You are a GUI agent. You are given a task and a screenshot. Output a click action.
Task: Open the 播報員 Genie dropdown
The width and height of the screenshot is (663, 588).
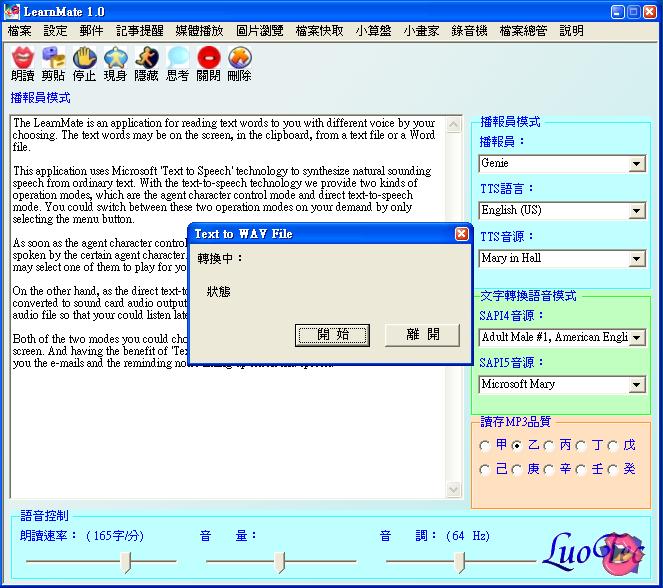pyautogui.click(x=636, y=164)
